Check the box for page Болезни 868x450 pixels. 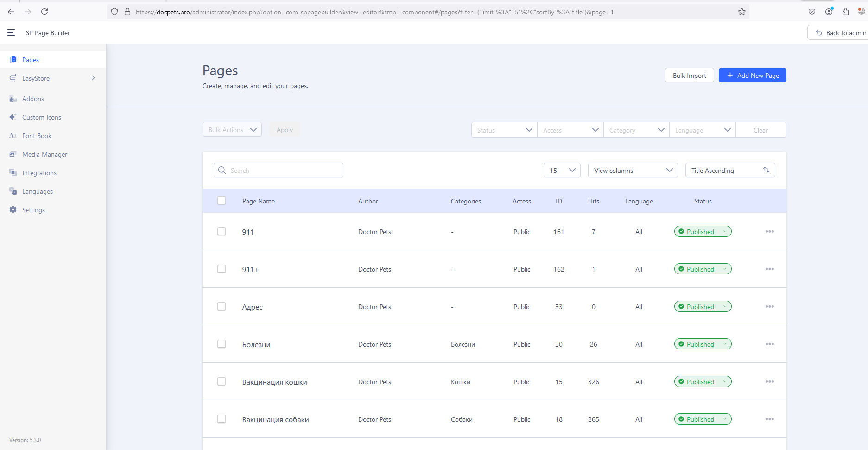[222, 344]
